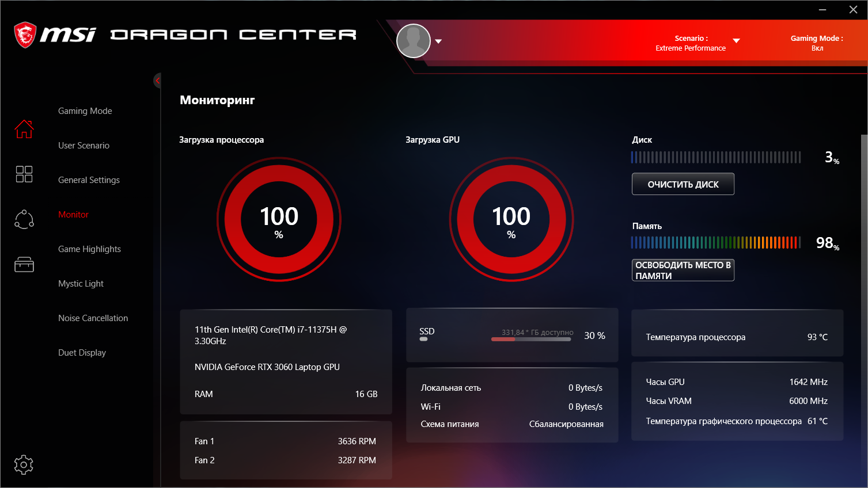Collapse the sidebar with the red arrow
Image resolution: width=868 pixels, height=488 pixels.
point(157,81)
